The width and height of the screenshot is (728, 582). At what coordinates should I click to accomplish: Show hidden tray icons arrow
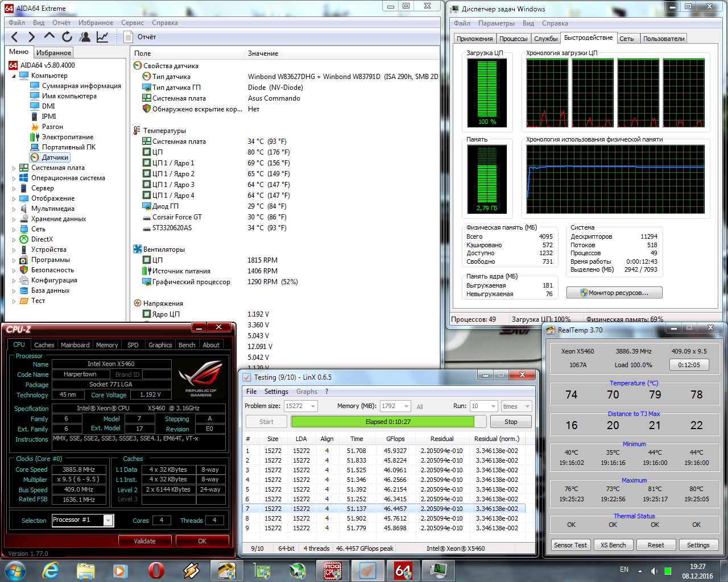click(640, 571)
